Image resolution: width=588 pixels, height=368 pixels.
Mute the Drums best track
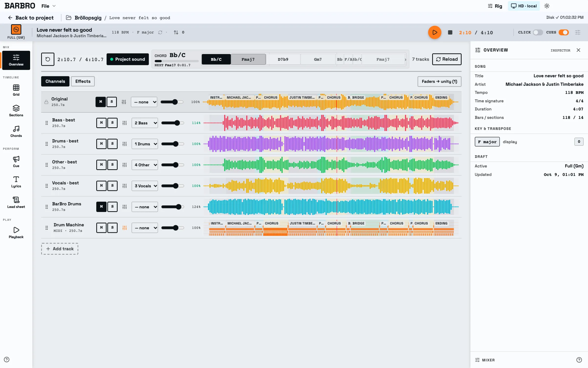coord(101,144)
